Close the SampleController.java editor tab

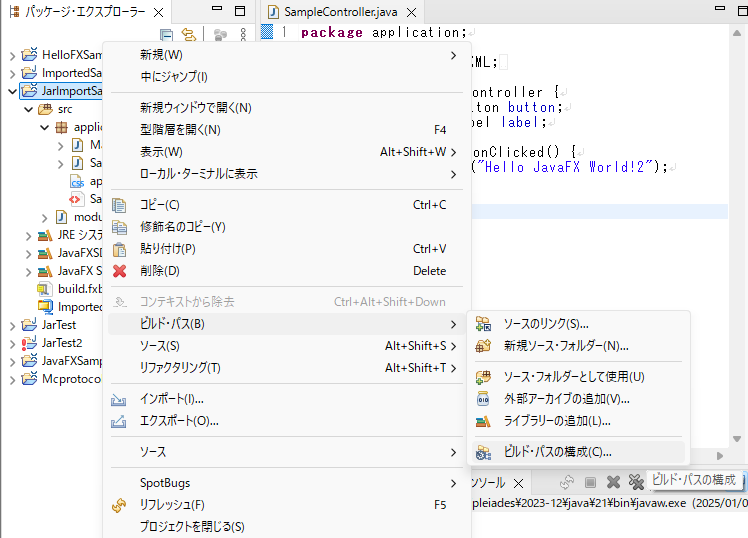click(x=411, y=12)
